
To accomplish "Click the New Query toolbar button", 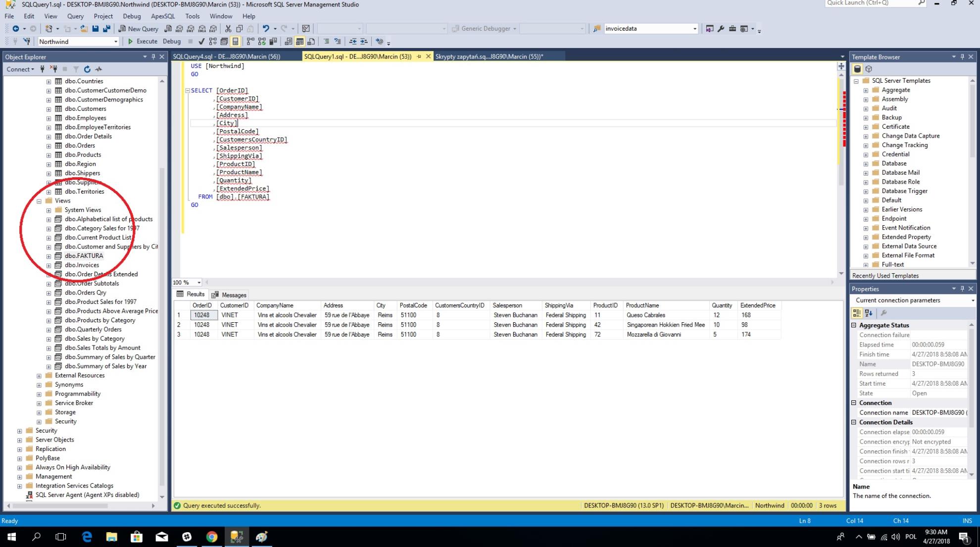I will tap(138, 29).
